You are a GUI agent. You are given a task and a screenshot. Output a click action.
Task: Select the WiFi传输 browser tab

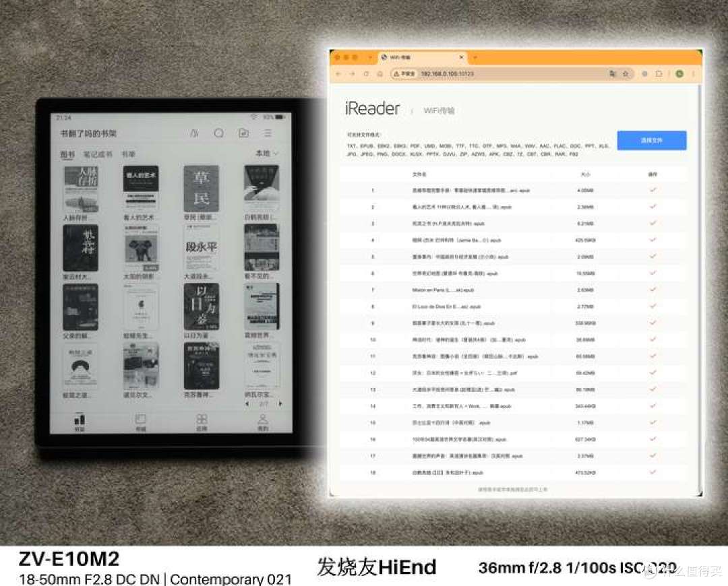[422, 57]
